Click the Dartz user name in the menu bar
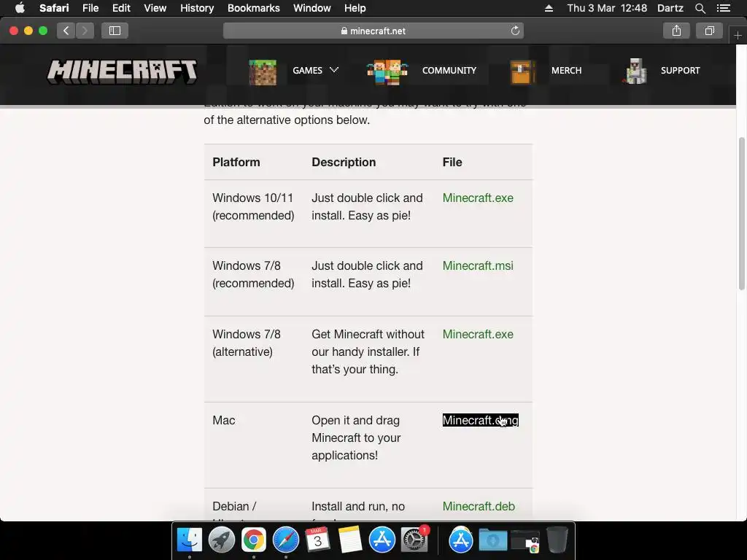The image size is (747, 560). [670, 8]
